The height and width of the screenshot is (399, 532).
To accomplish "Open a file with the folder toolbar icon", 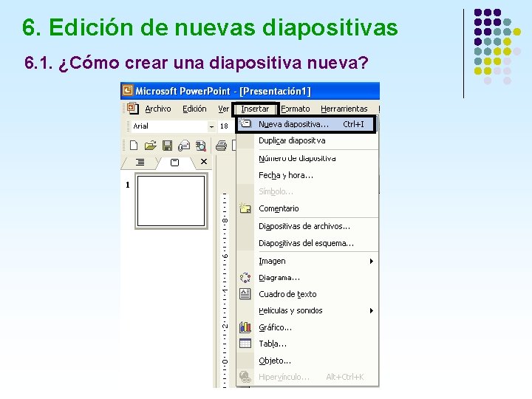I will point(150,146).
